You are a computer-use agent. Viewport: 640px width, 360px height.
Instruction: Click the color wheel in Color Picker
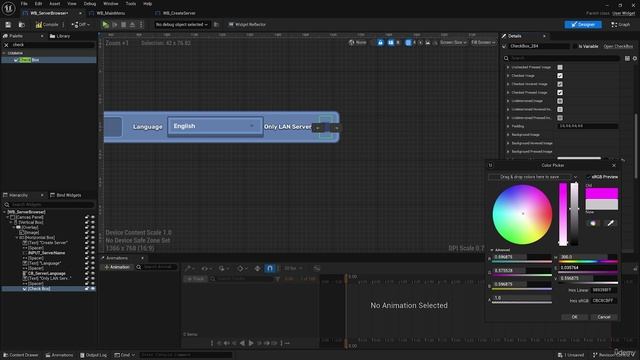click(x=522, y=214)
